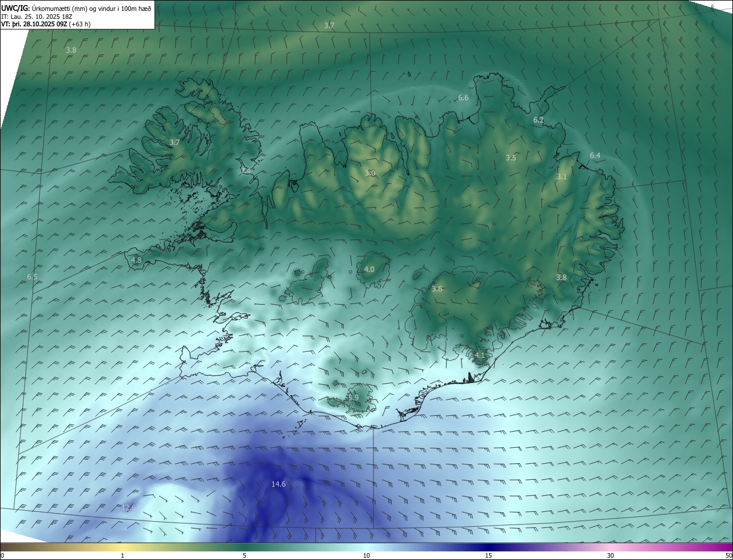Click the 30 tick label on color scale
The image size is (733, 560).
610,555
